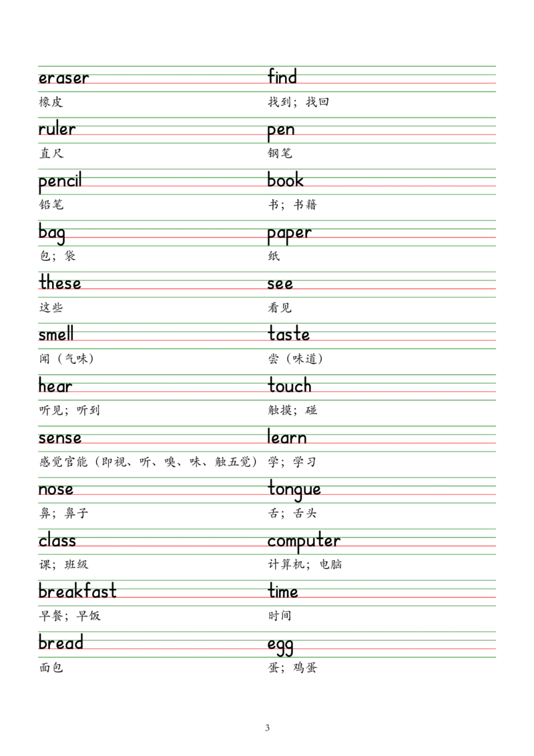
Task: Click the word "bag" in the left column
Action: [x=51, y=234]
